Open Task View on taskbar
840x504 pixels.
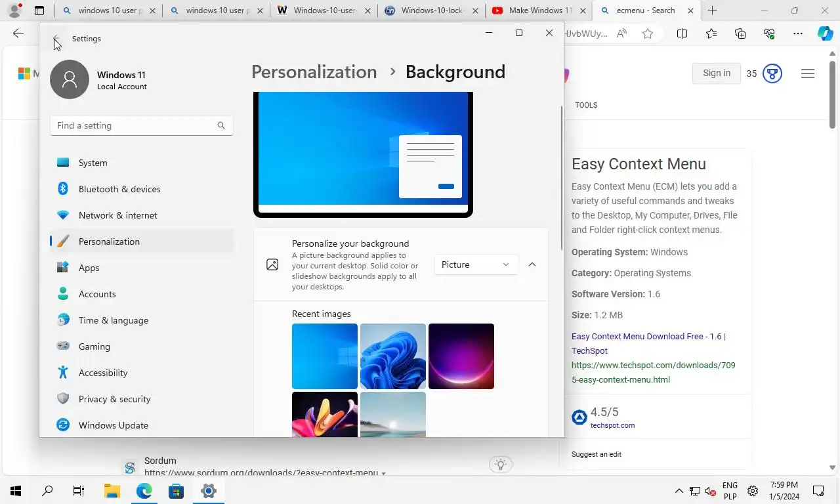[79, 491]
